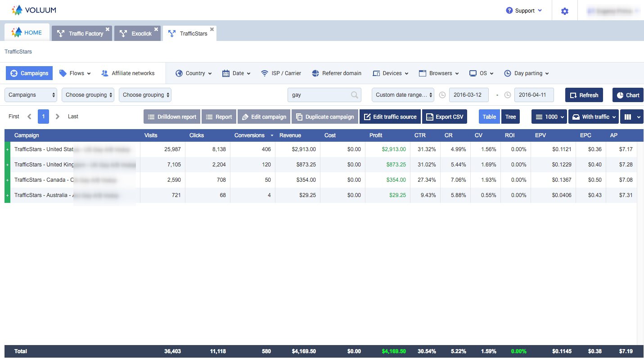644x359 pixels.
Task: Close the TrafficStars tab
Action: coord(212,29)
